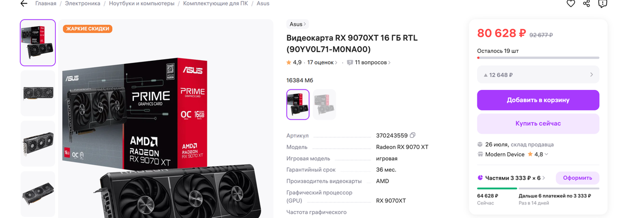The height and width of the screenshot is (218, 644).
Task: Open the Asus brand chip
Action: point(297,24)
